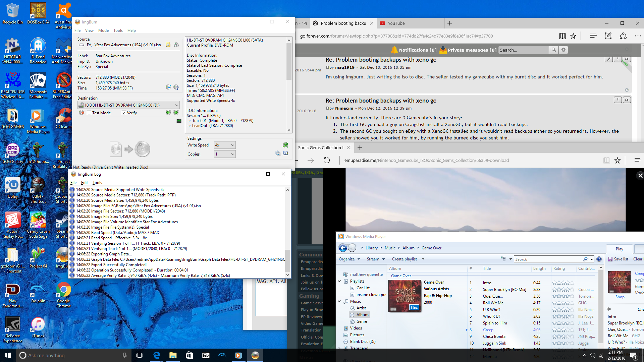
Task: Click the Creep song title
Action: coord(488,330)
